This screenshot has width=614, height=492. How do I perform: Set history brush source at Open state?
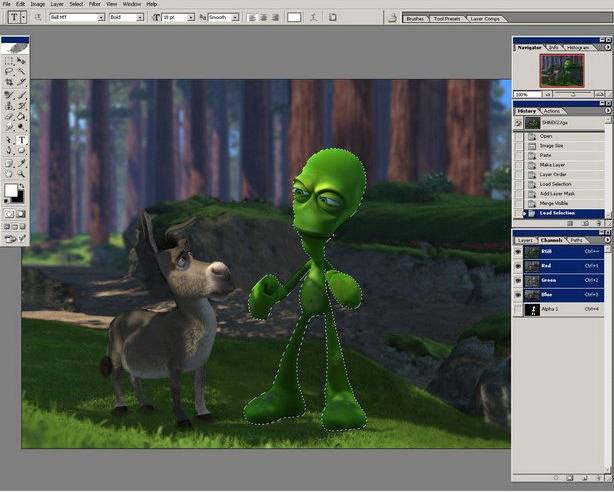pyautogui.click(x=518, y=136)
